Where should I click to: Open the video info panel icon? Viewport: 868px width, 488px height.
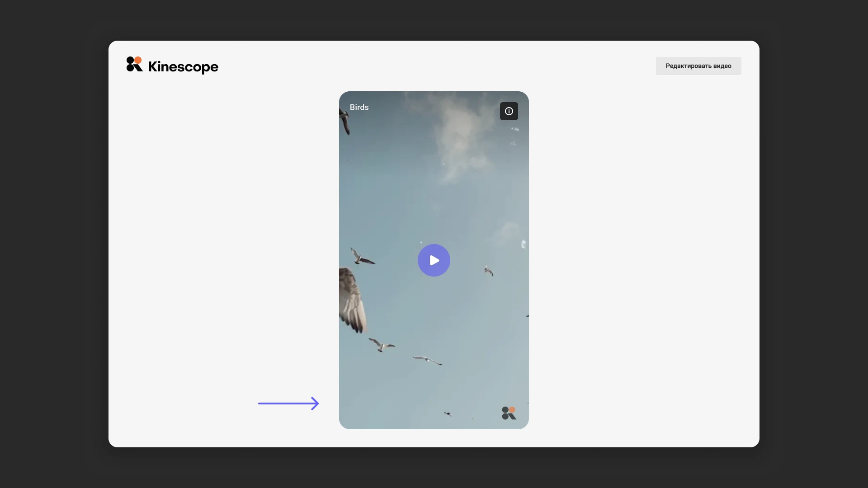tap(509, 111)
